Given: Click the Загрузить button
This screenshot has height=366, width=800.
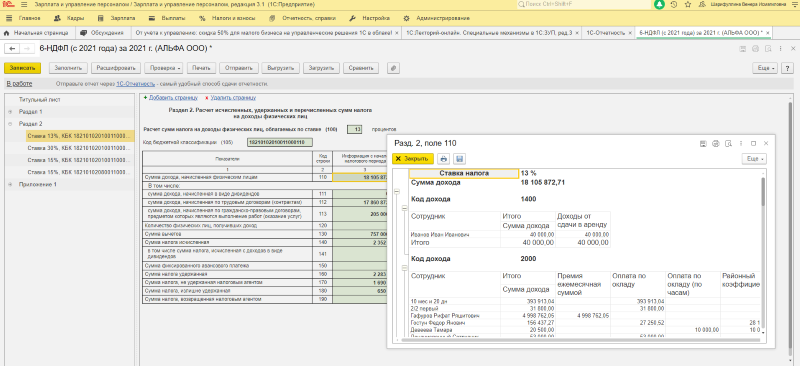Looking at the screenshot, I should (321, 68).
